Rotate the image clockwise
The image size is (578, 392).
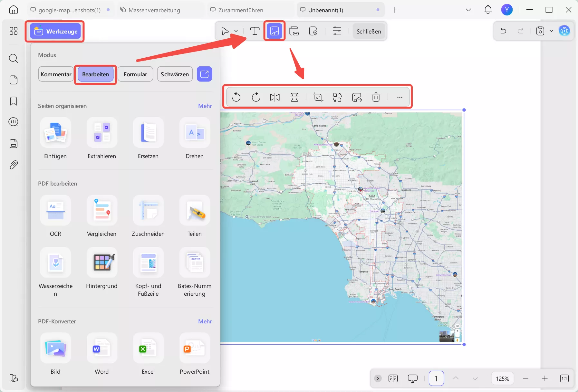tap(256, 97)
